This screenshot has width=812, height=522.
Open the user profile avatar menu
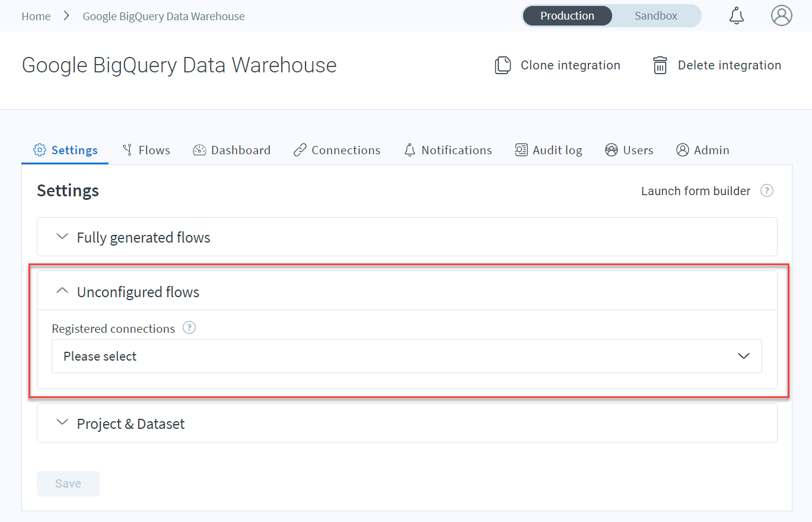(782, 15)
